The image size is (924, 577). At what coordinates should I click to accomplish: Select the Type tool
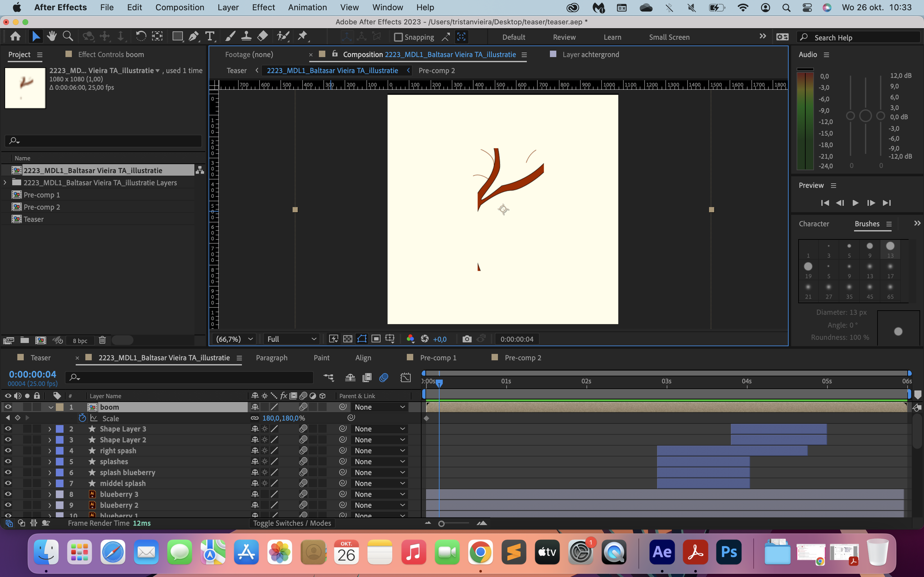tap(210, 36)
